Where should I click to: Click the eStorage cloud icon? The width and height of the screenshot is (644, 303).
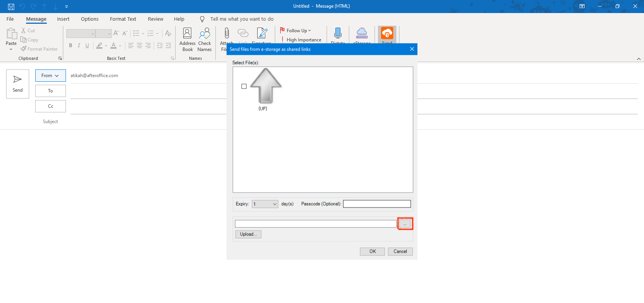[x=361, y=33]
